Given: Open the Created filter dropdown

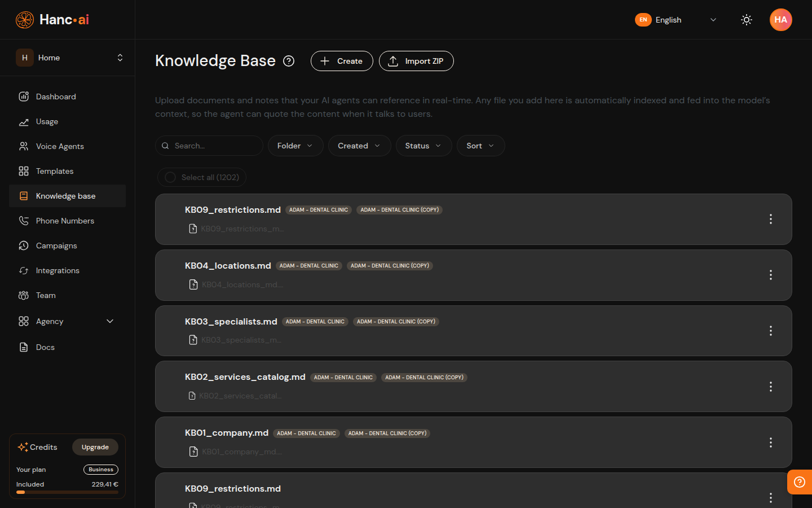Looking at the screenshot, I should [x=359, y=146].
